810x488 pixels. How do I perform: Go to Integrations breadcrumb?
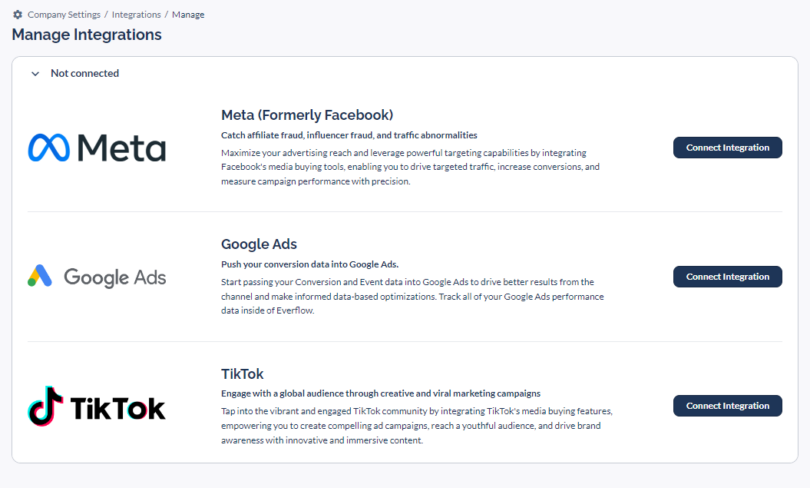(136, 15)
